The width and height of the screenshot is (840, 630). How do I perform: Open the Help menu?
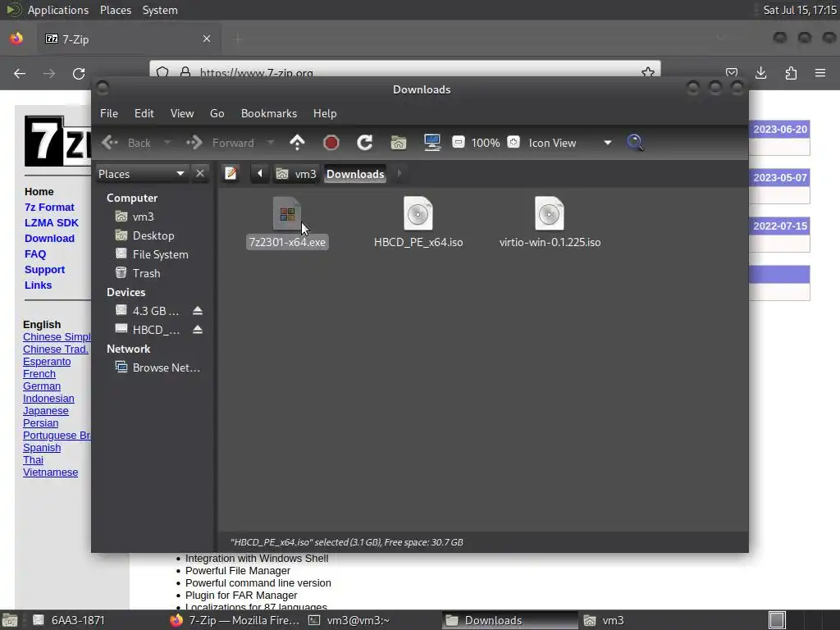(x=325, y=113)
